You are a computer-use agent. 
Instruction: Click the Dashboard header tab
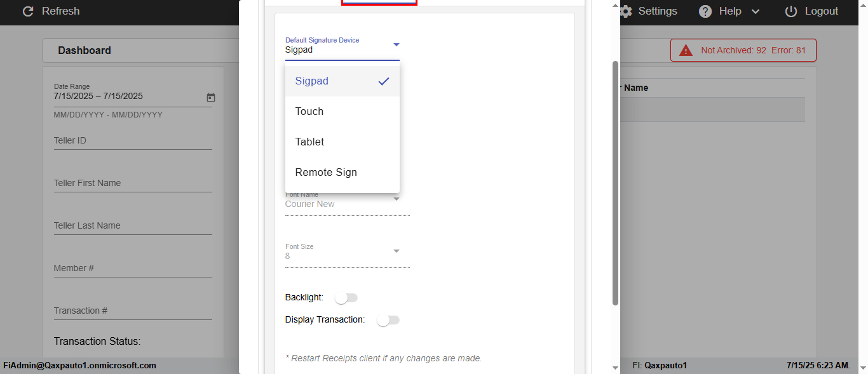(x=85, y=51)
